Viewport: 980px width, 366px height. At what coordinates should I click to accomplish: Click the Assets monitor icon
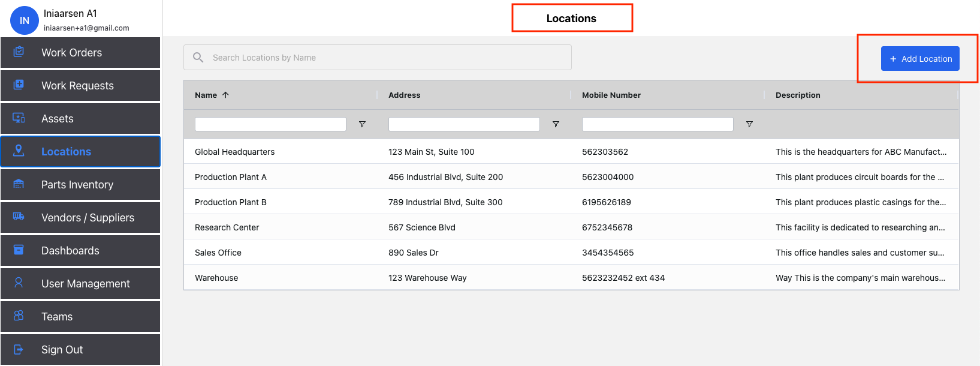tap(19, 118)
